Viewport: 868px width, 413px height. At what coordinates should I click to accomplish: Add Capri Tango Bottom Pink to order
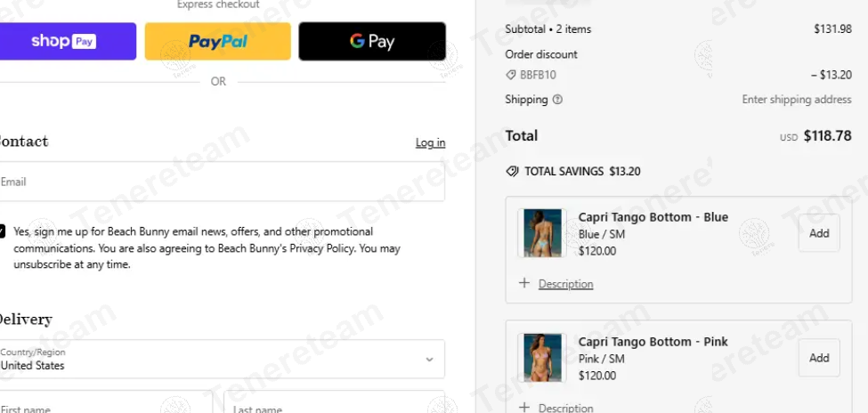point(819,358)
